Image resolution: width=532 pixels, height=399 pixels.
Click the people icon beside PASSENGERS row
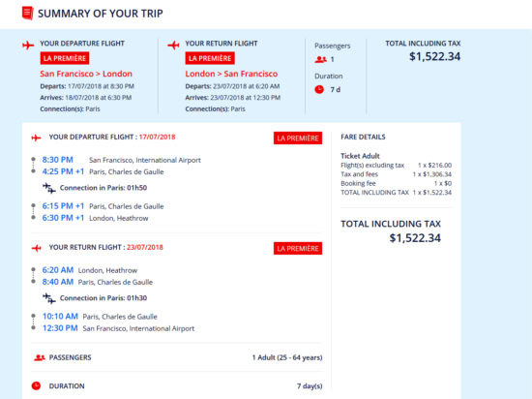click(x=40, y=357)
